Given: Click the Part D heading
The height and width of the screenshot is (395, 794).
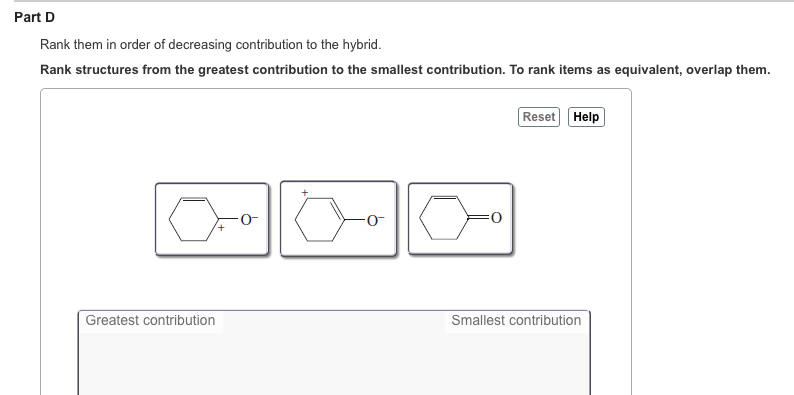Looking at the screenshot, I should pyautogui.click(x=34, y=17).
